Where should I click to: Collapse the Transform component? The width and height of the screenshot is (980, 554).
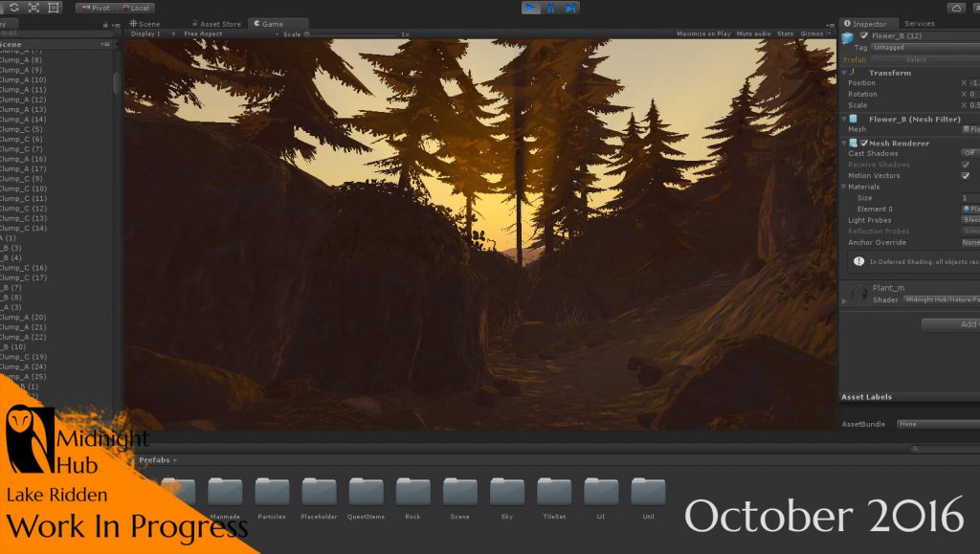click(844, 73)
